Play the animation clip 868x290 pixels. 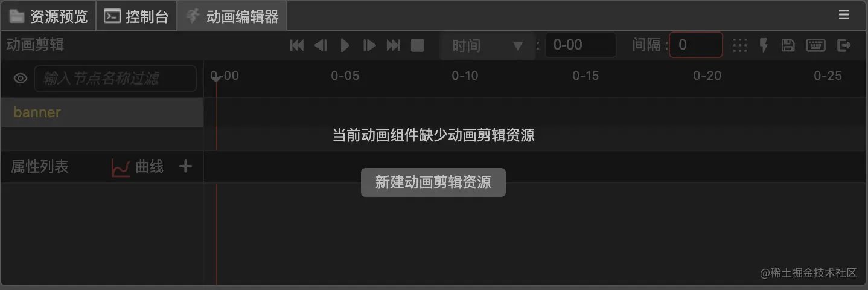[x=345, y=45]
